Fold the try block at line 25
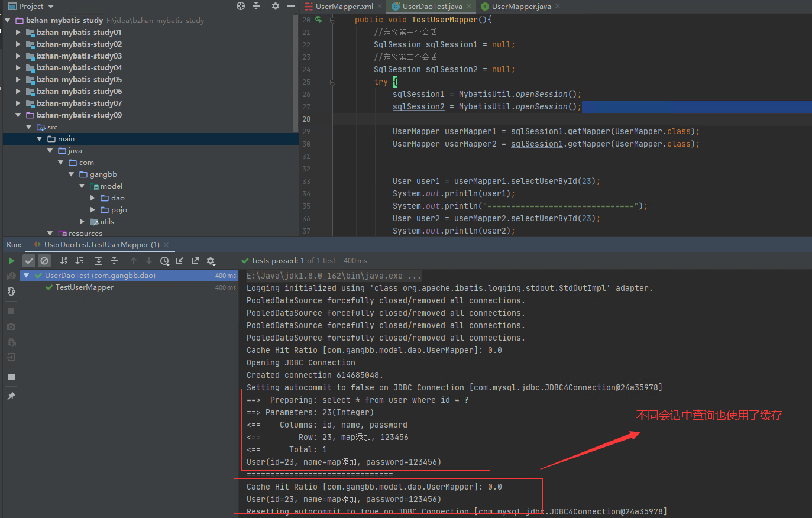Viewport: 812px width, 518px height. (332, 82)
